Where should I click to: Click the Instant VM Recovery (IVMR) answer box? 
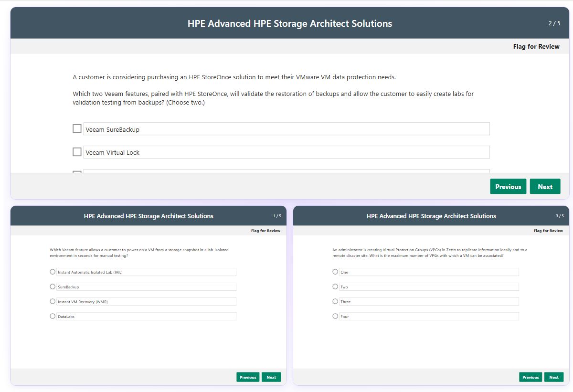click(x=146, y=302)
